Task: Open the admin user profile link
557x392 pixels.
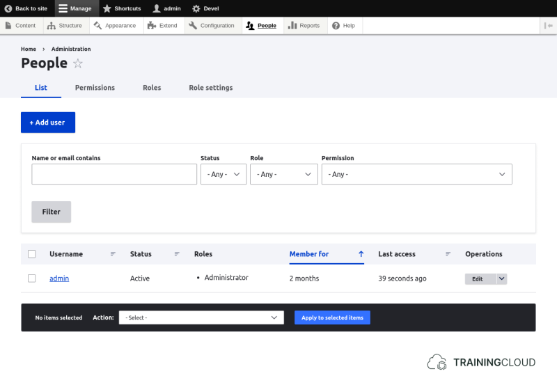Action: coord(59,279)
